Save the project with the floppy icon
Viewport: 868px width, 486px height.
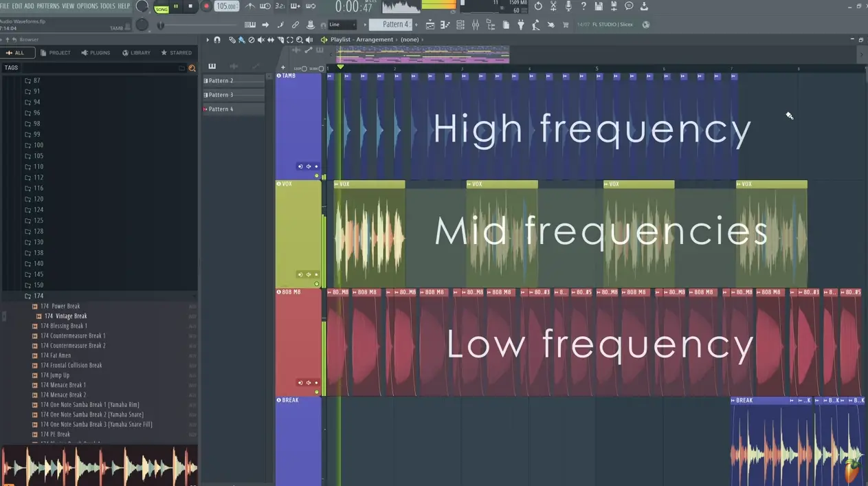tap(599, 6)
